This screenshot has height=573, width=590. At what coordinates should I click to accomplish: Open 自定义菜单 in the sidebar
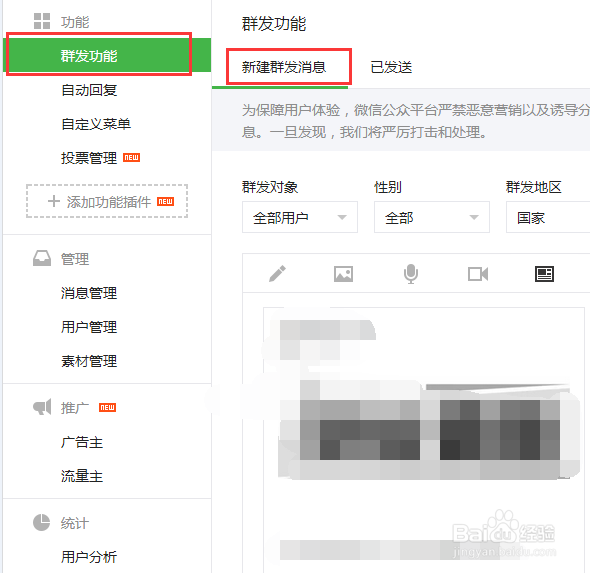96,124
